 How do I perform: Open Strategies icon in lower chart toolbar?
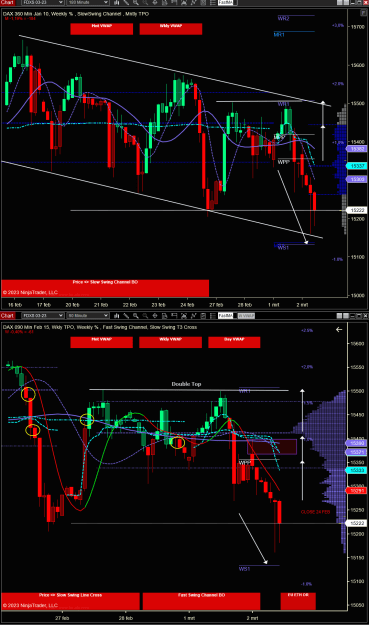pyautogui.click(x=203, y=316)
